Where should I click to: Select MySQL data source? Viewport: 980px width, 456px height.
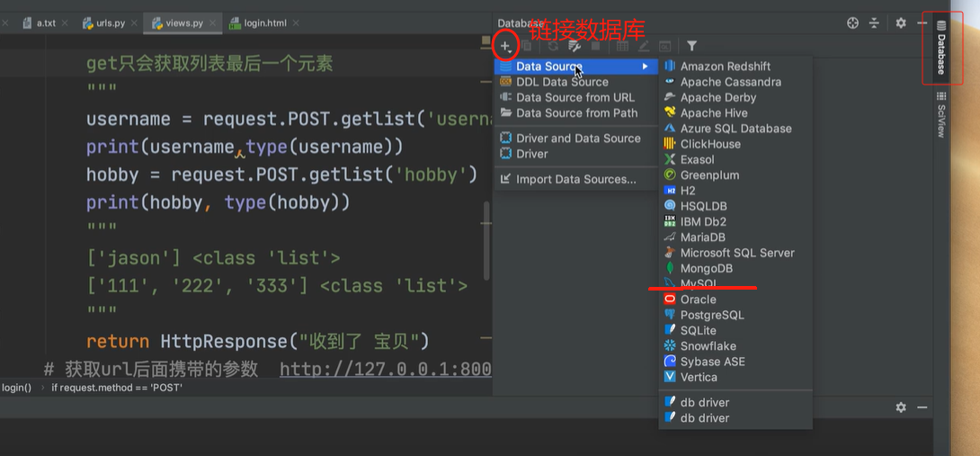point(735,284)
